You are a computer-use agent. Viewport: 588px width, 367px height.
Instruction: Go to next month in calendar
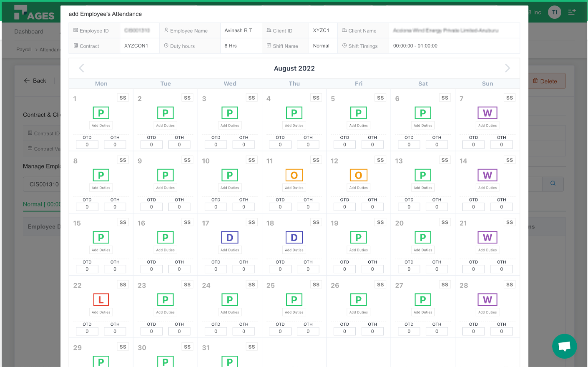[x=507, y=68]
